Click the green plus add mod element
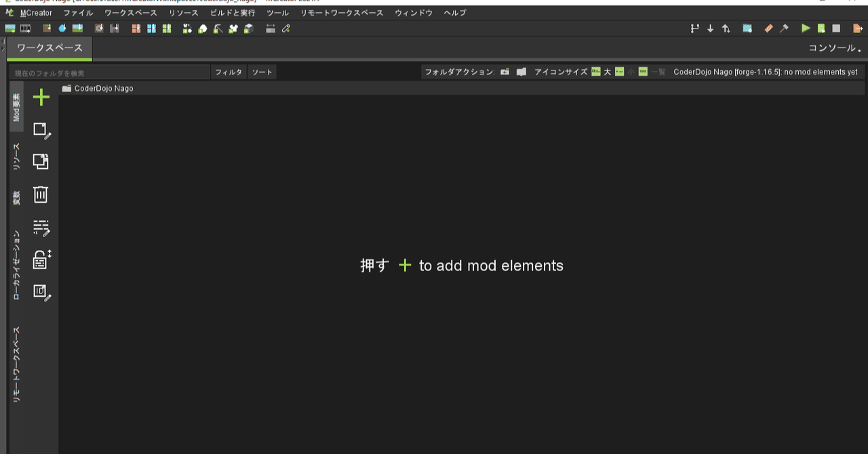Viewport: 868px width, 454px height. click(x=41, y=98)
